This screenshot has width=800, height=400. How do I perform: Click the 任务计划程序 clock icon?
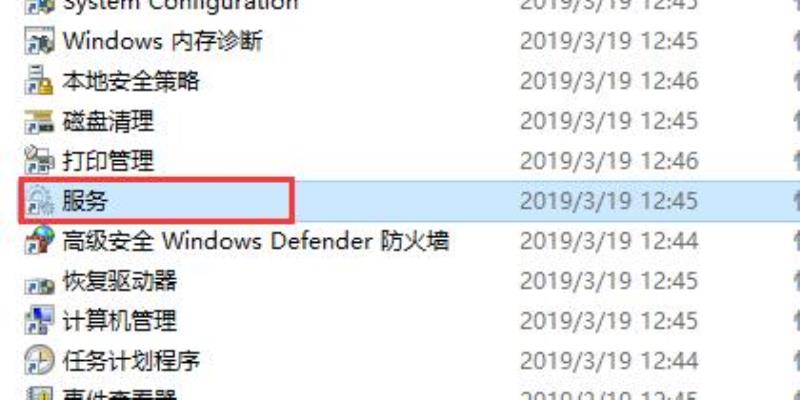[x=39, y=361]
